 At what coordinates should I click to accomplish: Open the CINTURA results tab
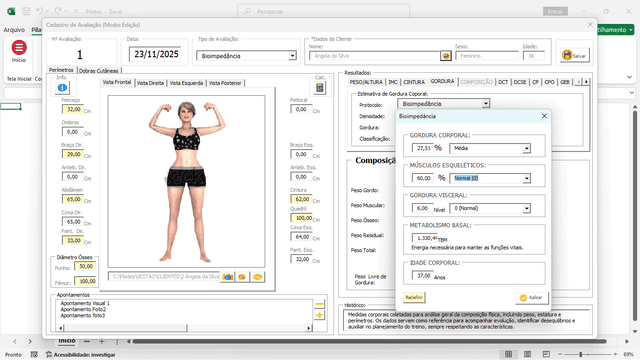(414, 82)
